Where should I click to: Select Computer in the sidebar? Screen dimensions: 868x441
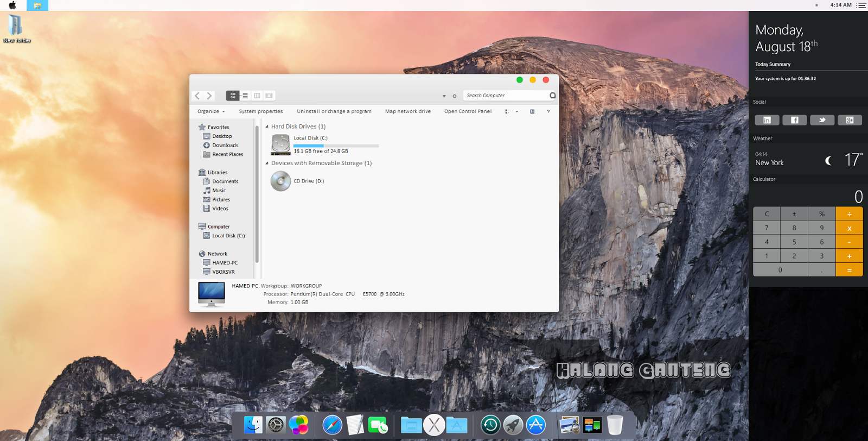click(x=214, y=227)
